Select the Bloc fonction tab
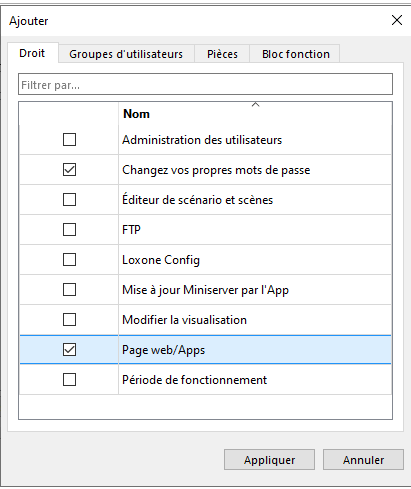The height and width of the screenshot is (489, 411). [x=296, y=54]
